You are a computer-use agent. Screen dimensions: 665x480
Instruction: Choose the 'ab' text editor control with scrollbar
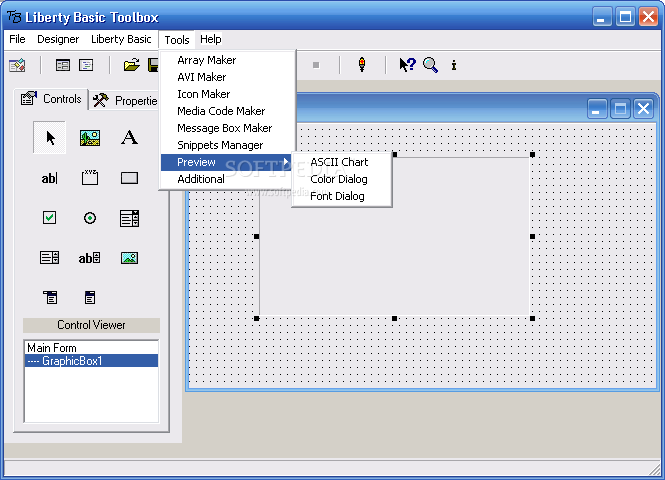[x=89, y=258]
